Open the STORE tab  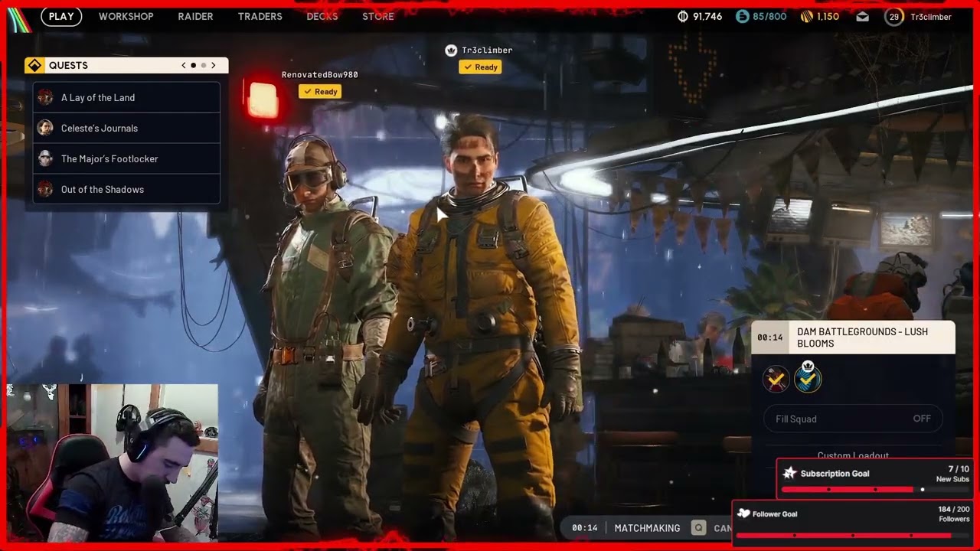click(378, 16)
